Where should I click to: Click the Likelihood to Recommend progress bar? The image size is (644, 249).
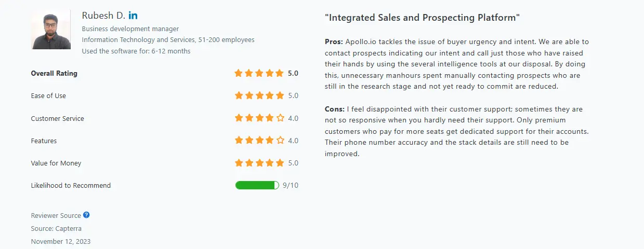click(x=257, y=185)
